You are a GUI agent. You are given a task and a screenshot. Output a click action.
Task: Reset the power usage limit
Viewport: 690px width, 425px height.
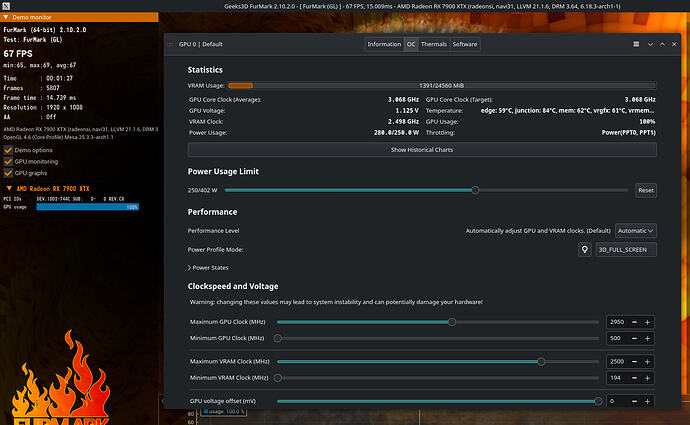[645, 190]
